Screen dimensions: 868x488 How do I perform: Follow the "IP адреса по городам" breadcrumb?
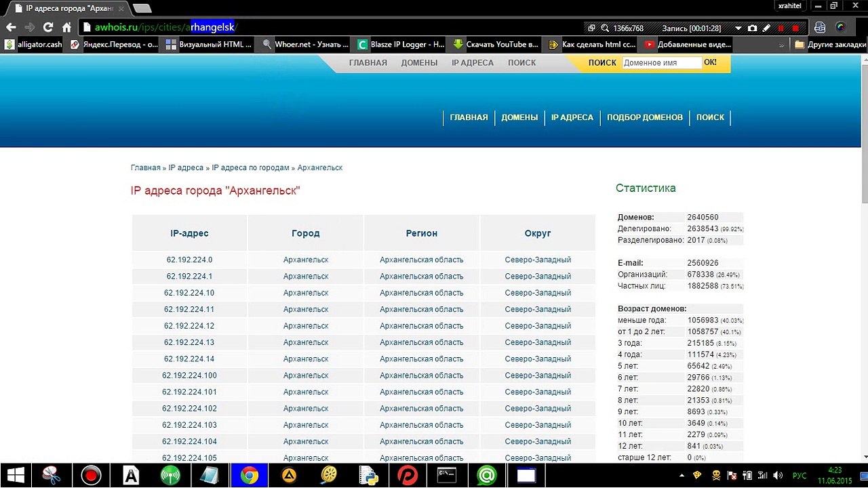coord(250,167)
